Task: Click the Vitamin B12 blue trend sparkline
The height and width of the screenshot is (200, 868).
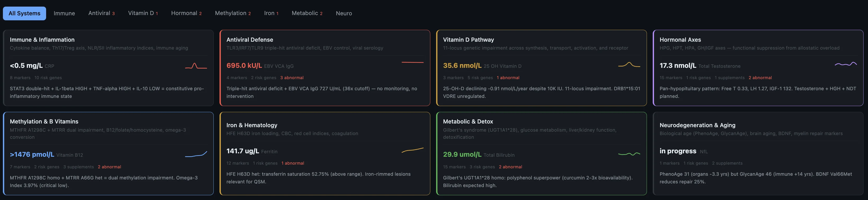Action: pos(196,154)
